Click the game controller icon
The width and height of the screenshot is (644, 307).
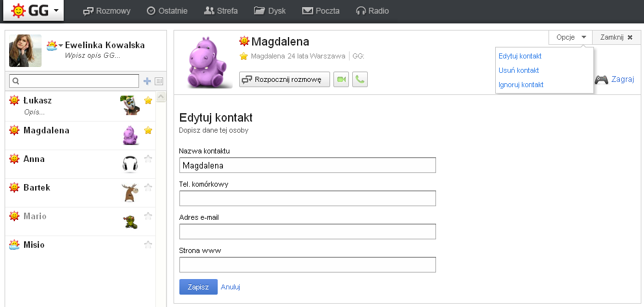(601, 79)
